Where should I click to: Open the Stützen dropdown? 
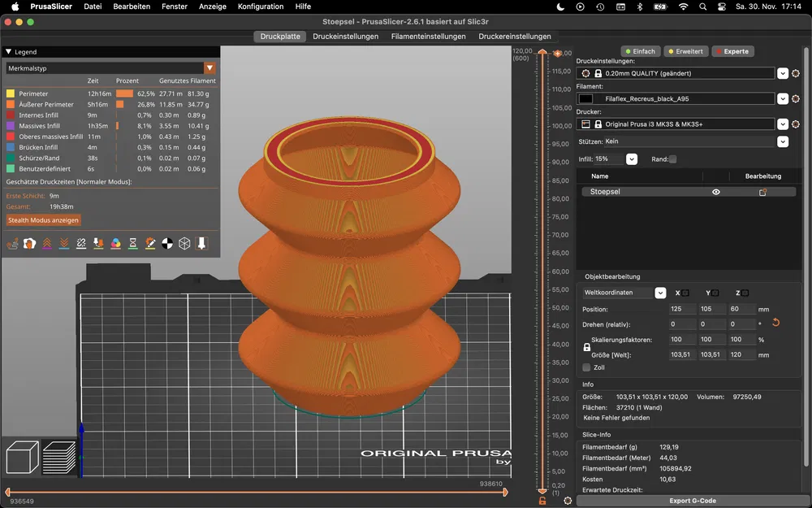pos(782,141)
